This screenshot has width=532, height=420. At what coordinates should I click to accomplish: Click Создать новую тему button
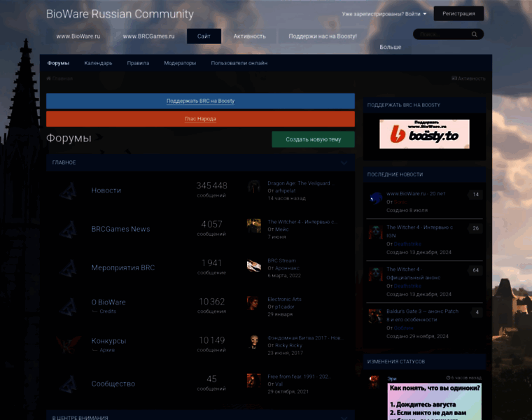tap(313, 139)
